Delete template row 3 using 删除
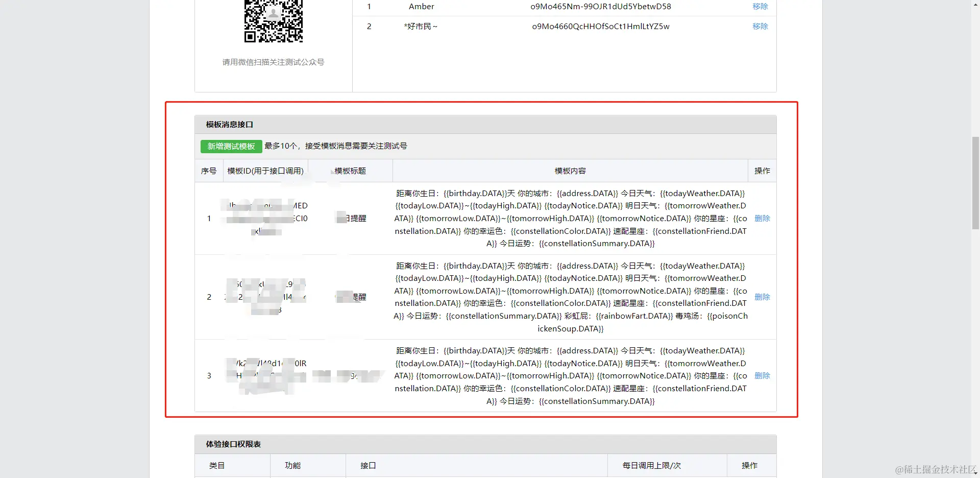980x478 pixels. pos(762,375)
